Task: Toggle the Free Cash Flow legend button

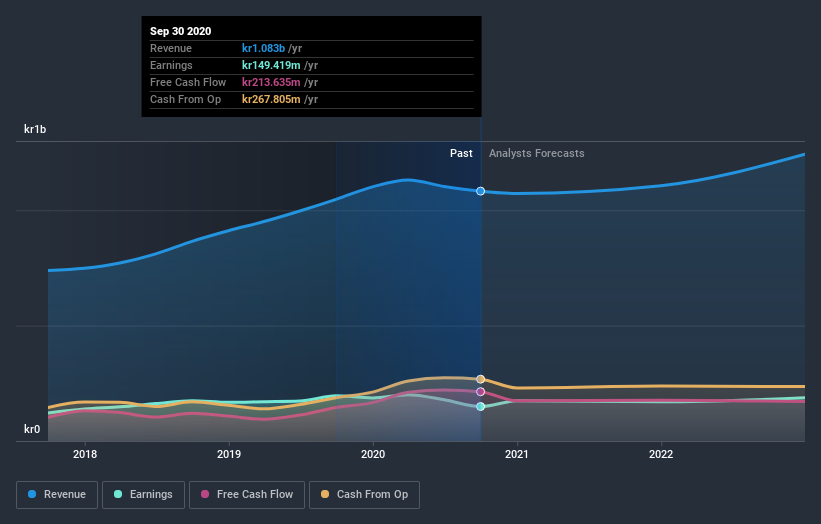Action: click(x=247, y=495)
